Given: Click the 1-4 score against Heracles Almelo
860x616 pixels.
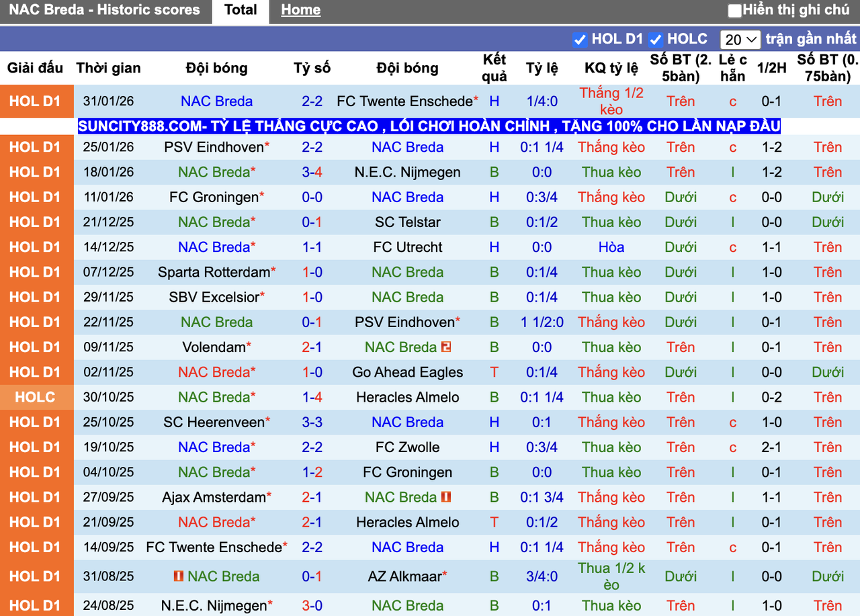Looking at the screenshot, I should click(x=312, y=397).
